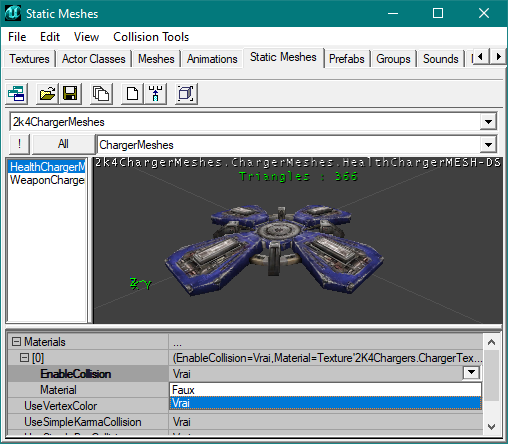508x444 pixels.
Task: Choose Vrai in the EnableCollision list
Action: [325, 403]
